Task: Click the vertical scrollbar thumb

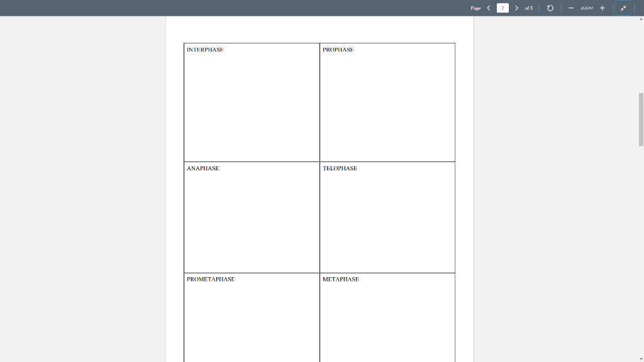Action: tap(641, 119)
